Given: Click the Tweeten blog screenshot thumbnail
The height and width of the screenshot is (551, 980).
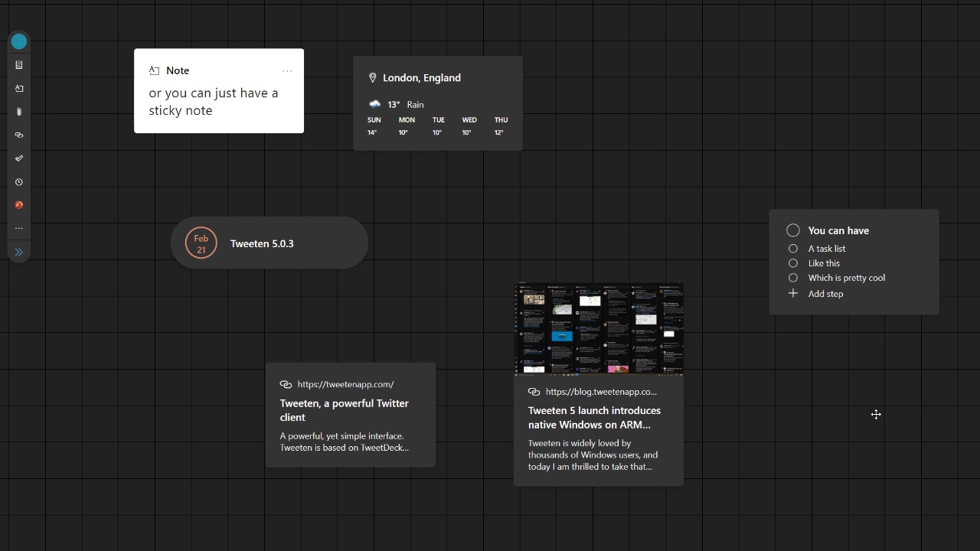Looking at the screenshot, I should 599,328.
